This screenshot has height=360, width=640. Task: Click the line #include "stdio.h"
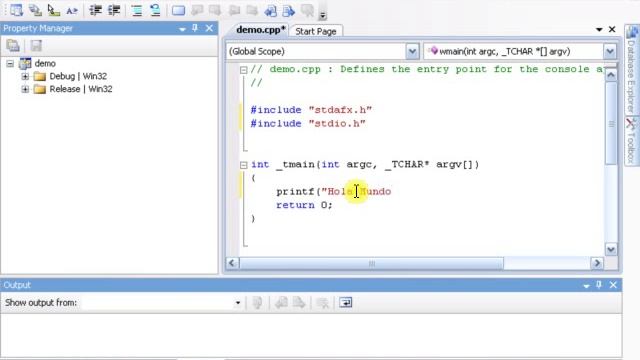[308, 123]
